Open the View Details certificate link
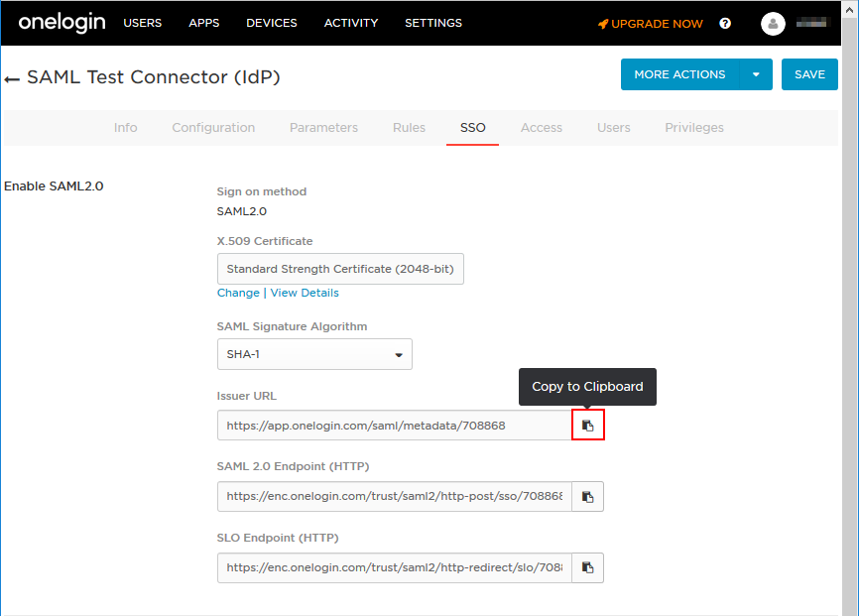Image resolution: width=859 pixels, height=616 pixels. [x=305, y=293]
